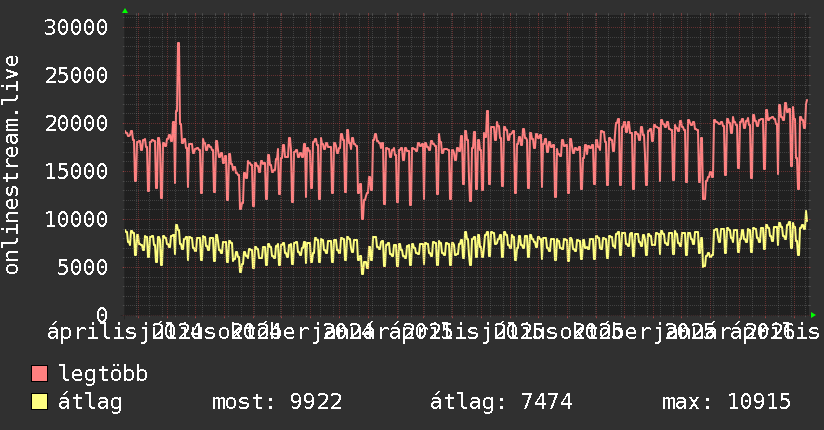Click the 0 y-axis label

click(x=102, y=315)
